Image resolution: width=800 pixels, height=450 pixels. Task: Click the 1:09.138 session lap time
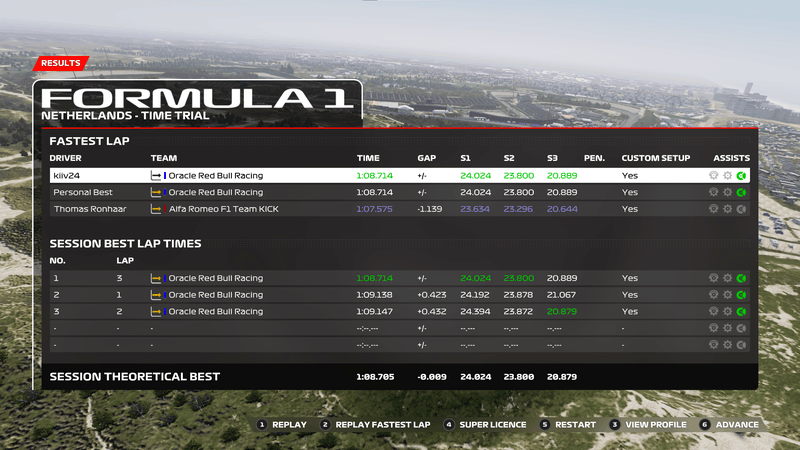click(374, 295)
